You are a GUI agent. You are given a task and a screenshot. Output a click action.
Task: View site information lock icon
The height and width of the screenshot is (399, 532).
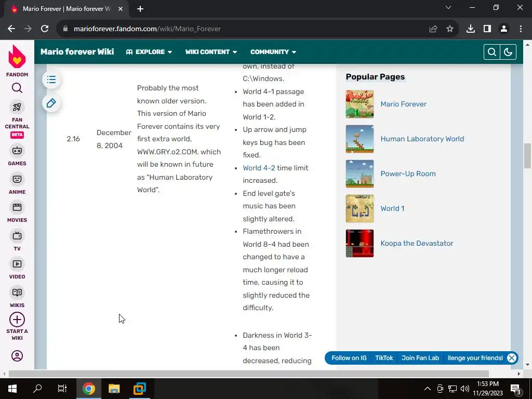[65, 29]
